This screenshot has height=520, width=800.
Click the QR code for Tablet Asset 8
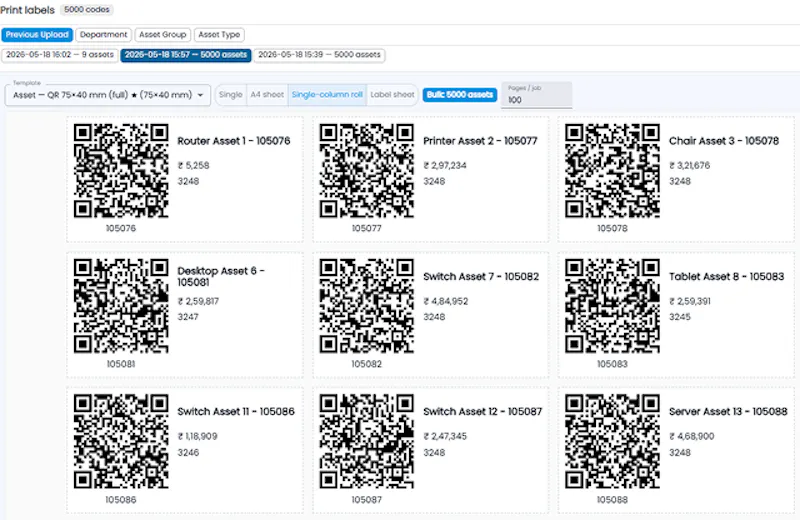612,306
